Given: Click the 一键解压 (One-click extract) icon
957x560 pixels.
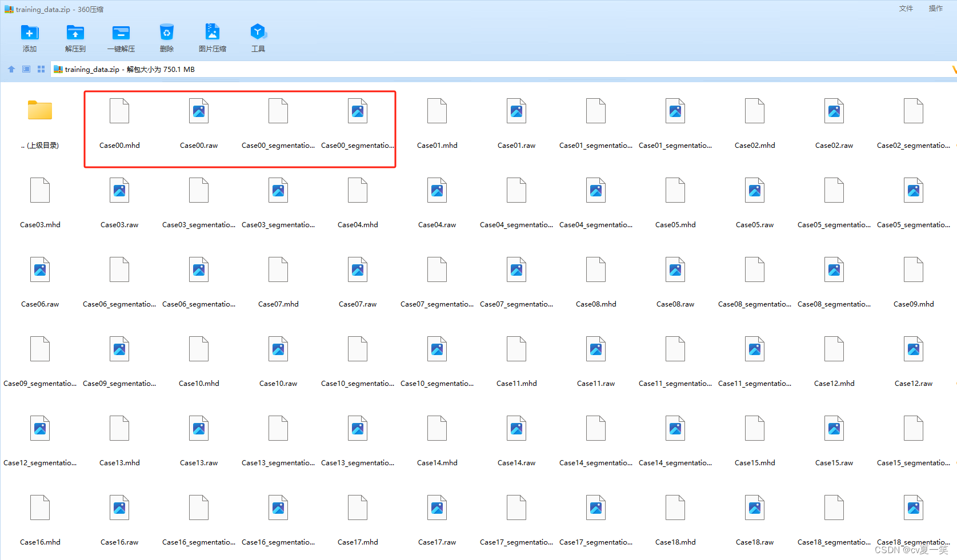Looking at the screenshot, I should coord(121,33).
